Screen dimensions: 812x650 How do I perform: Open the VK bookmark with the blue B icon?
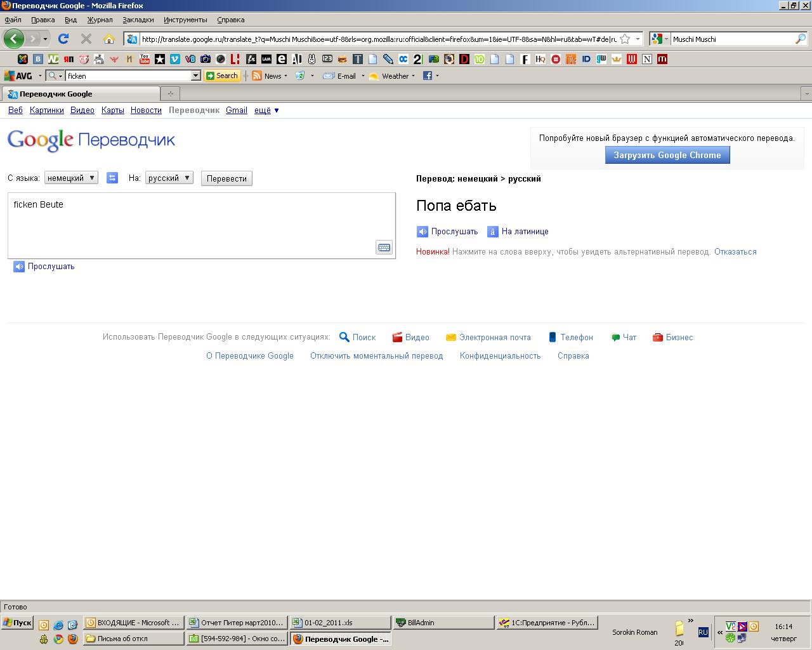click(38, 59)
